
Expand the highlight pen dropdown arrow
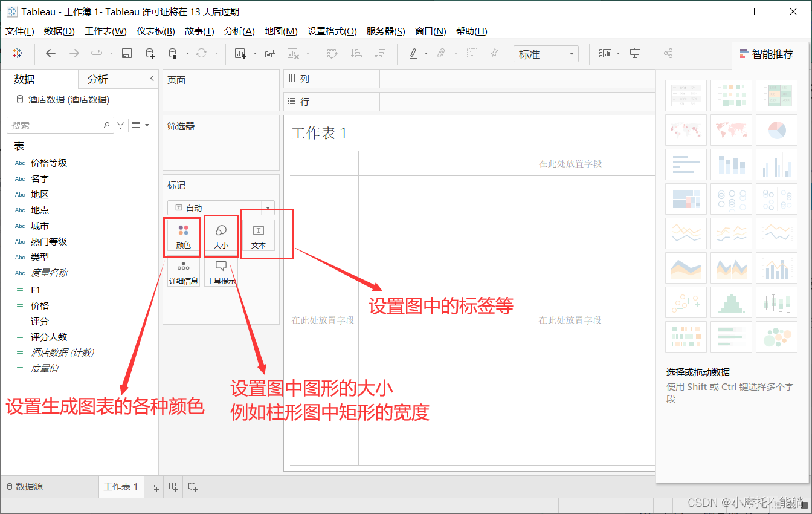click(x=426, y=53)
